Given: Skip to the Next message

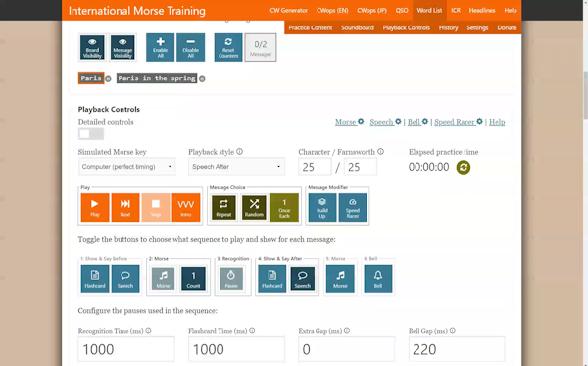Looking at the screenshot, I should (125, 207).
